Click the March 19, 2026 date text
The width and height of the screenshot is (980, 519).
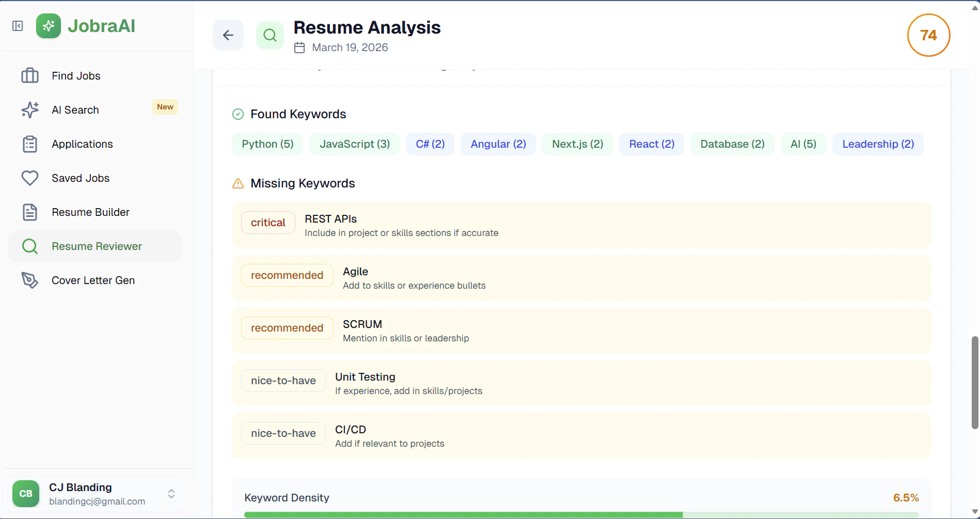click(x=350, y=48)
